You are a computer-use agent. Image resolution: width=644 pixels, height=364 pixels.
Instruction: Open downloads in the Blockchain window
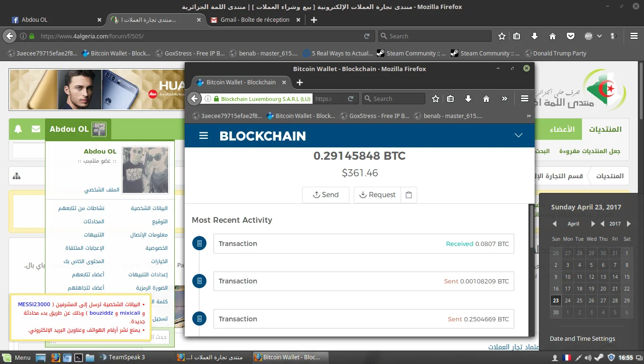468,99
